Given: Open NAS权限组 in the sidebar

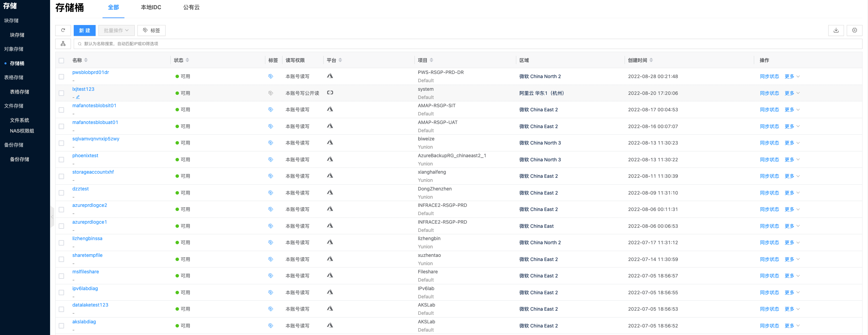Looking at the screenshot, I should pos(22,131).
